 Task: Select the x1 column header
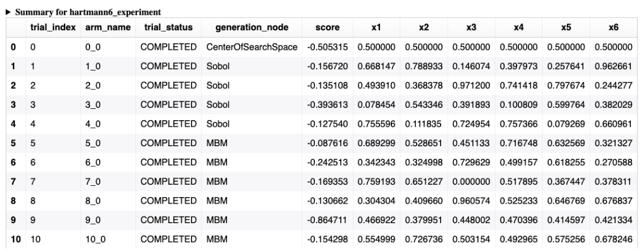click(x=376, y=27)
